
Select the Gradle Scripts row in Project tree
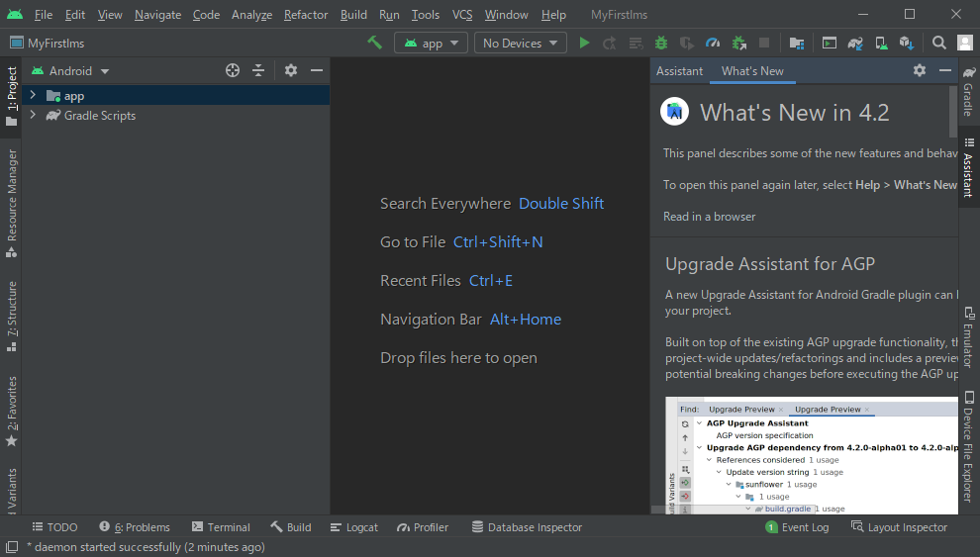click(x=175, y=115)
